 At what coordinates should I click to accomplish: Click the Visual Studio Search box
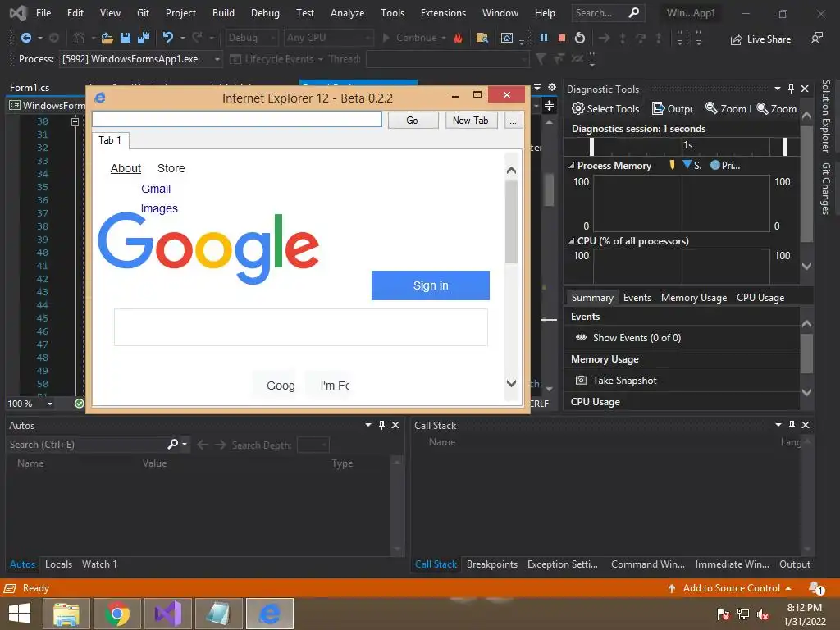[608, 13]
